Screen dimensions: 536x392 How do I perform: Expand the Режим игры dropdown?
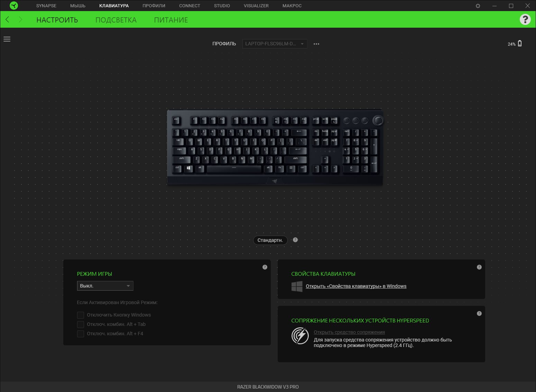[105, 286]
